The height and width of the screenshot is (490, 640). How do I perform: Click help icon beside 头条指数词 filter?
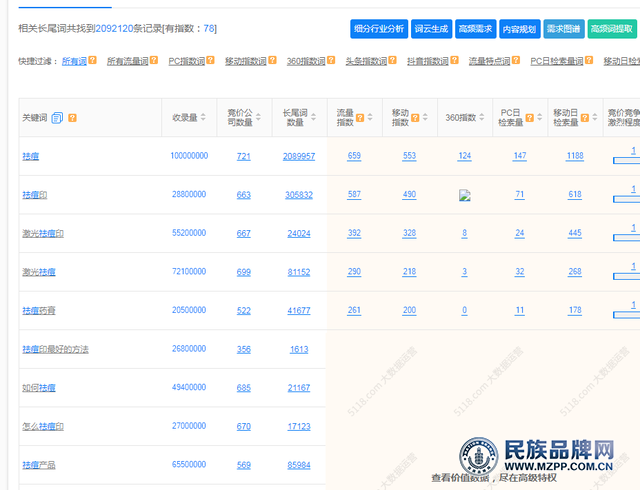pyautogui.click(x=393, y=62)
